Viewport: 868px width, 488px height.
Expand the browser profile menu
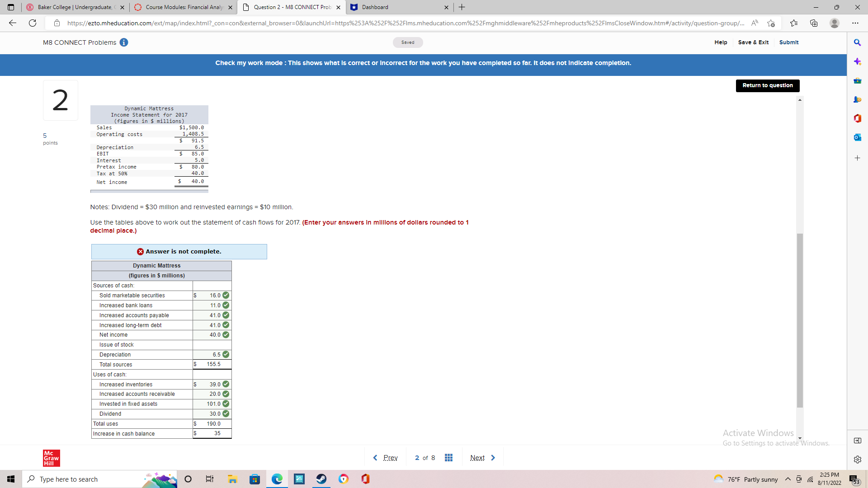[835, 23]
